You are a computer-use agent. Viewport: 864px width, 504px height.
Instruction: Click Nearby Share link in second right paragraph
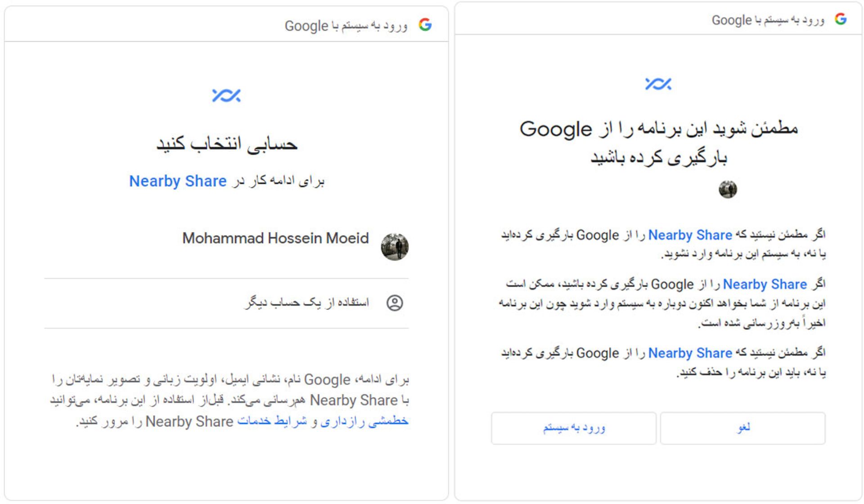[765, 284]
